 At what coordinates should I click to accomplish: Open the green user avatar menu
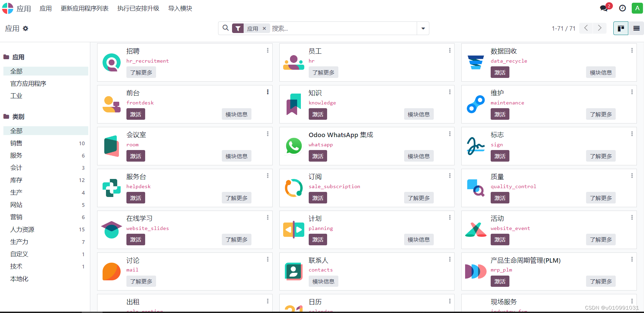coord(637,8)
